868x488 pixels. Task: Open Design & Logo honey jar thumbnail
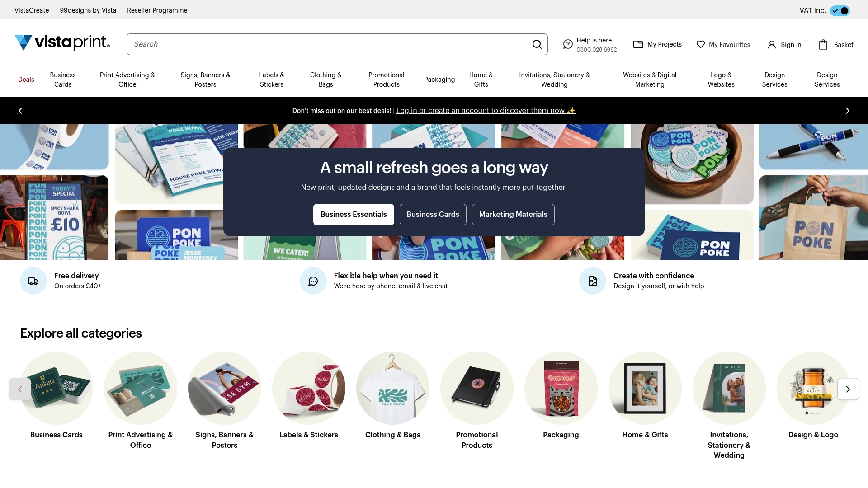pos(813,388)
